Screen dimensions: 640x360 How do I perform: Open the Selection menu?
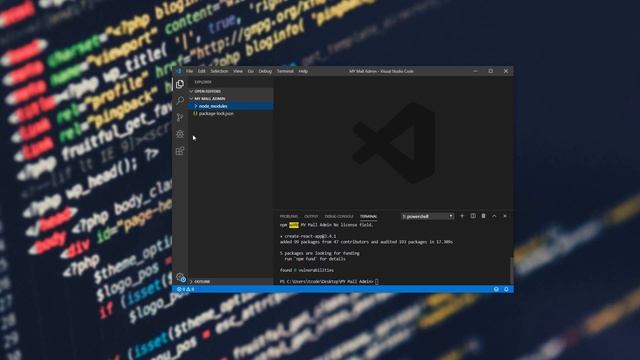click(x=219, y=71)
